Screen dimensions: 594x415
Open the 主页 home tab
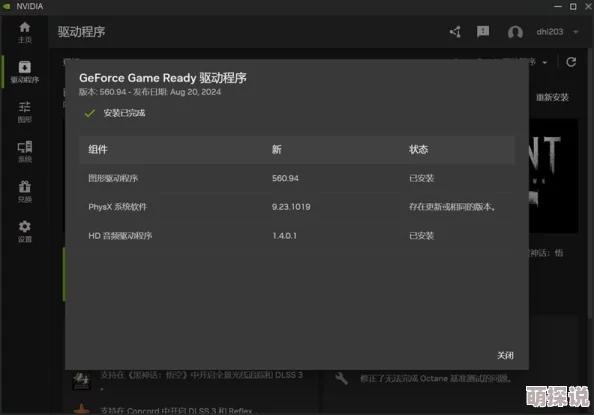coord(25,32)
